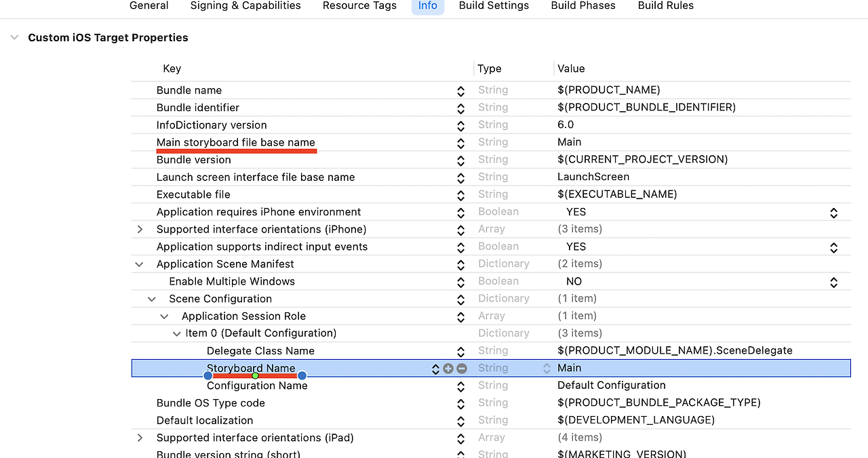Toggle Enable Multiple Windows boolean popup
The image size is (868, 458).
(833, 282)
